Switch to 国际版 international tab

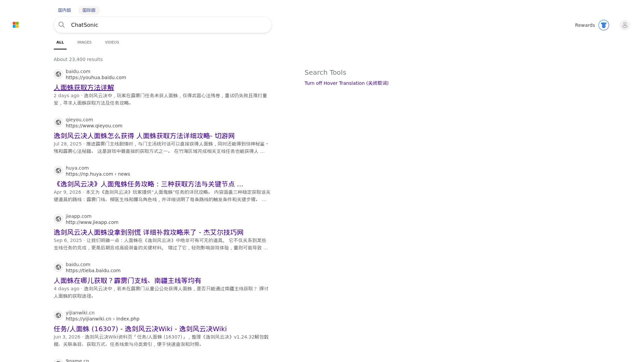89,10
